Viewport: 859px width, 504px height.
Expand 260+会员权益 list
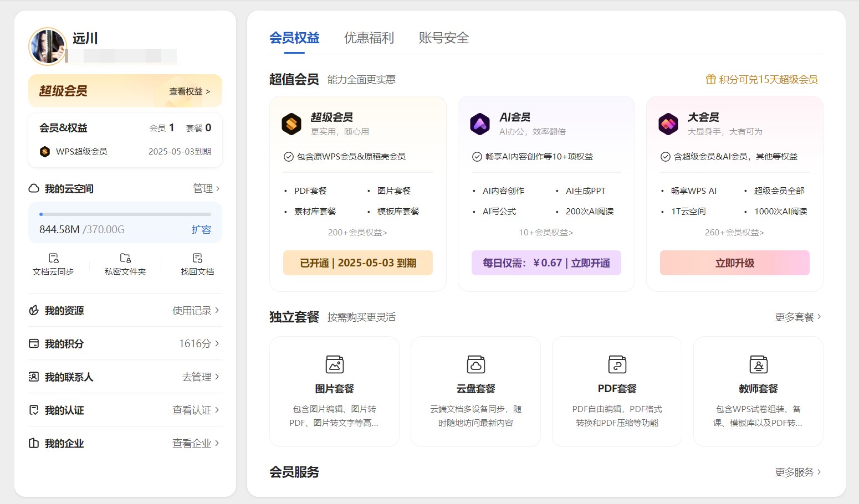pyautogui.click(x=734, y=233)
